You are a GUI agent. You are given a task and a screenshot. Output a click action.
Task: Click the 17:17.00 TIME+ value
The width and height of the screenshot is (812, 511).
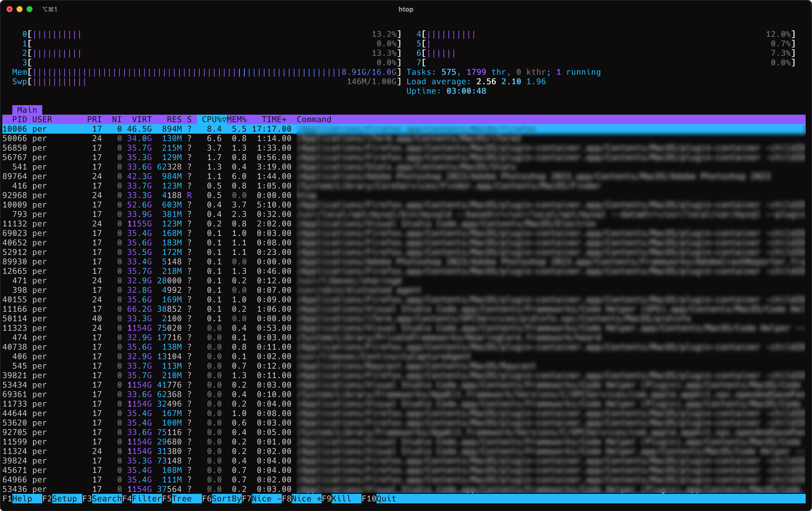point(271,129)
